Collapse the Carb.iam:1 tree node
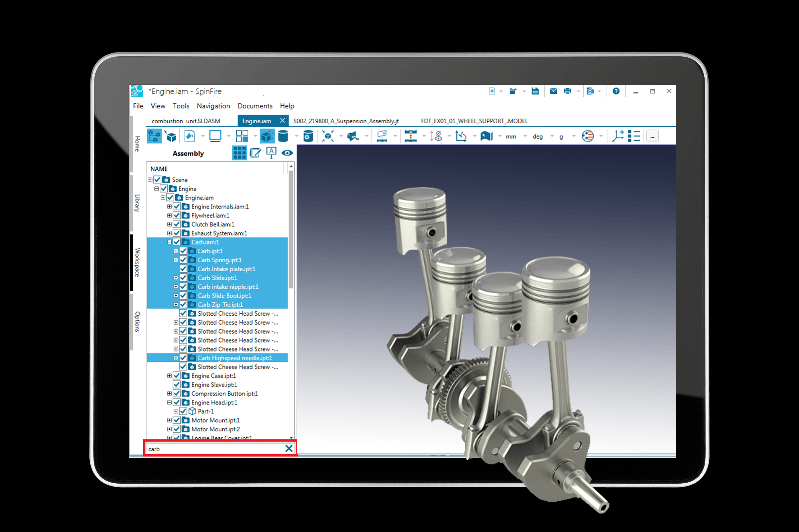The height and width of the screenshot is (532, 799). (x=169, y=242)
